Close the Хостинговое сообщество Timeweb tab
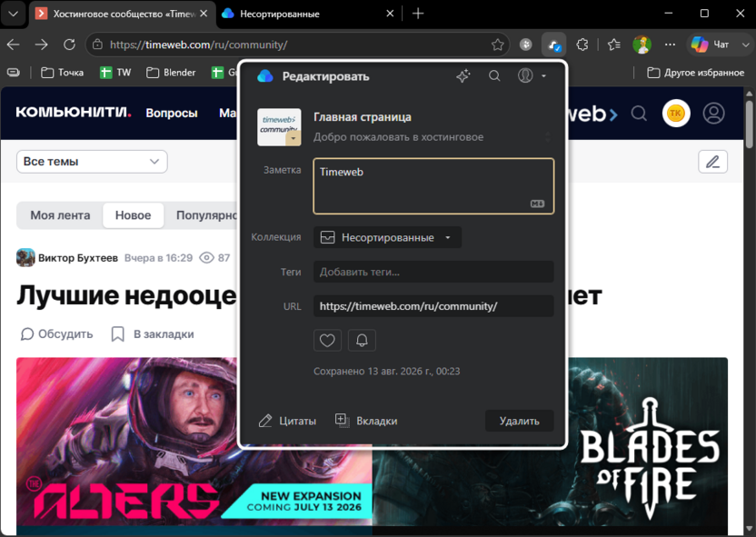 204,14
